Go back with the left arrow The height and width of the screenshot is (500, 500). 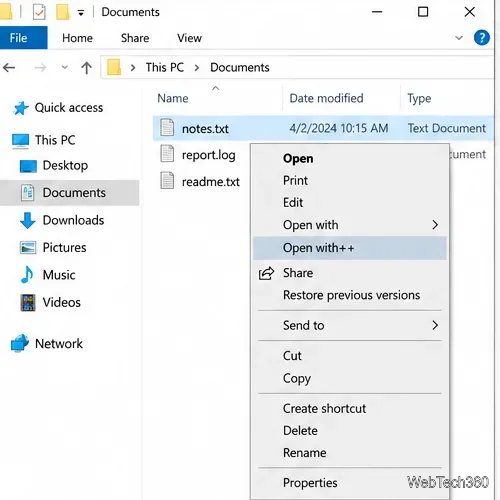9,68
